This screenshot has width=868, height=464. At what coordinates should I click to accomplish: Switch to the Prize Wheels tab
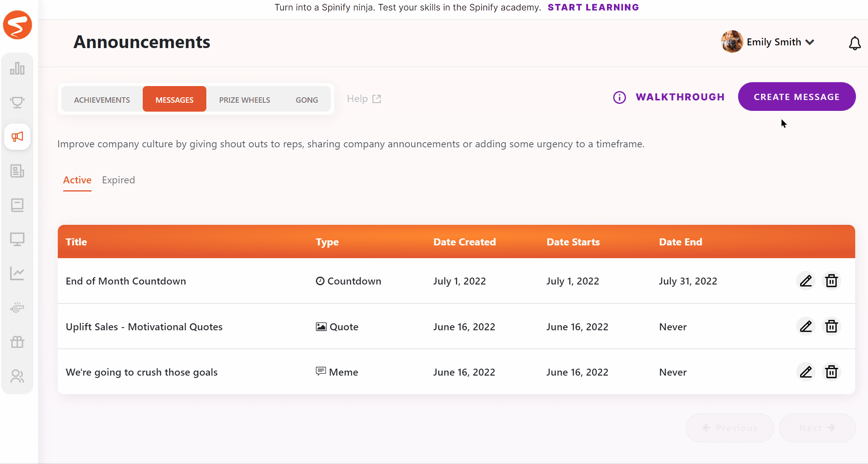tap(244, 100)
